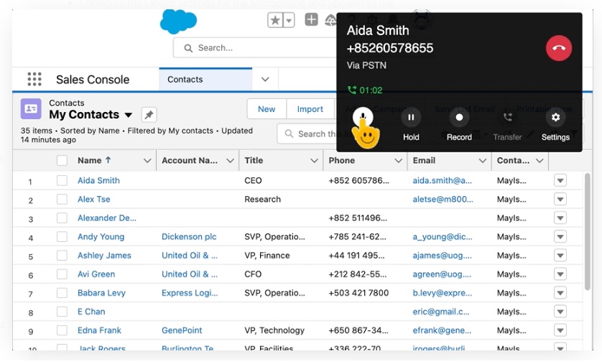Open row actions for Andy Young
This screenshot has height=364, width=602.
pos(560,237)
